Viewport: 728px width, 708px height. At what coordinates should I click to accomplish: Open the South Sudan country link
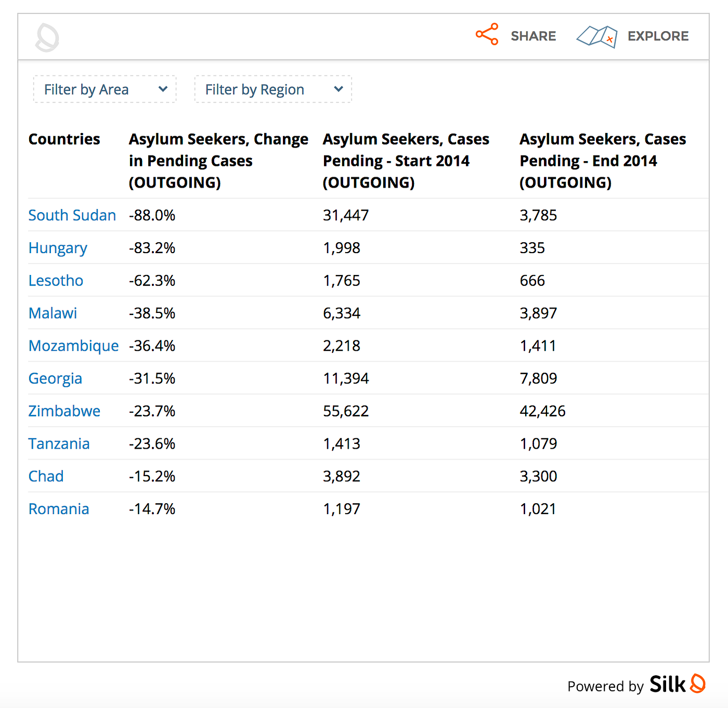tap(72, 215)
